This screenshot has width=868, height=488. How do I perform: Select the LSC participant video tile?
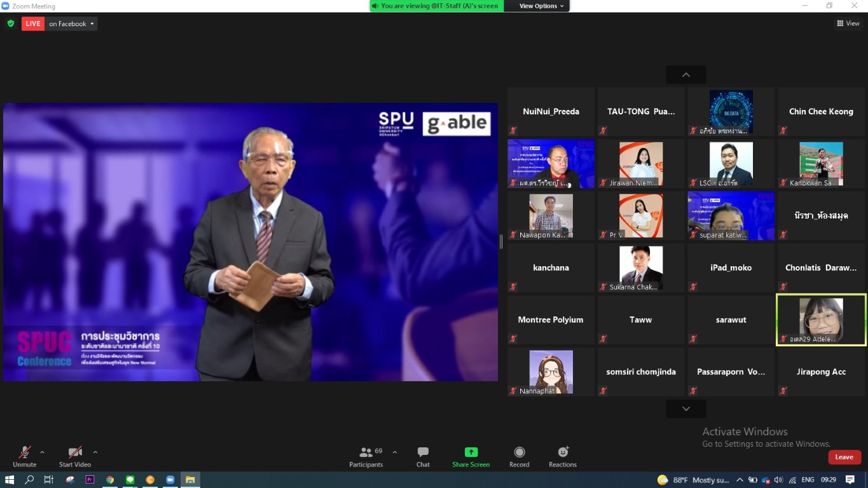(x=731, y=163)
